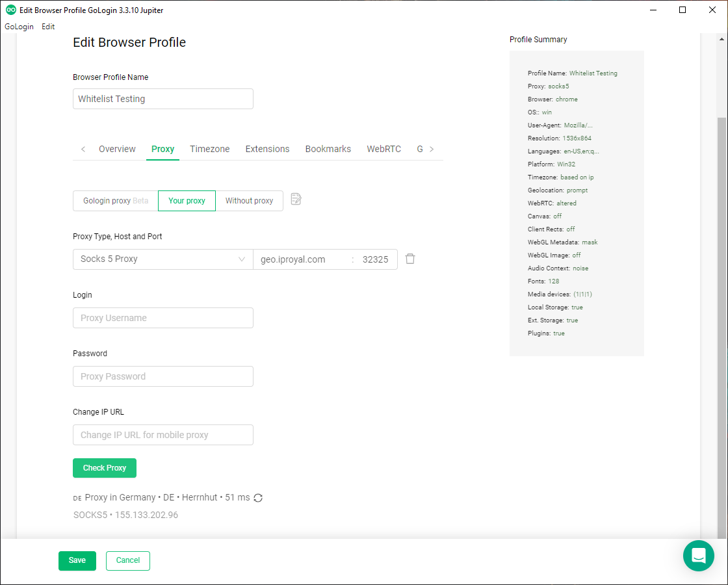728x585 pixels.
Task: Minimize the GoLogin window
Action: [x=653, y=10]
